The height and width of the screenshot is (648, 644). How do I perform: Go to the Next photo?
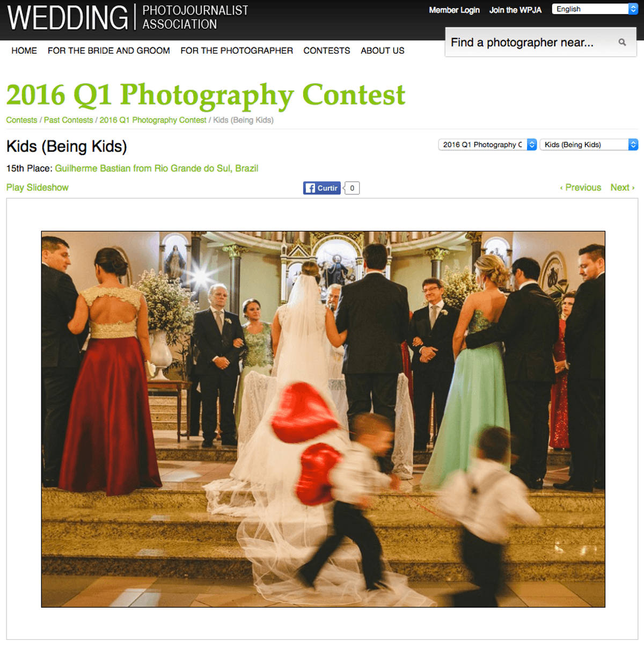tap(623, 187)
